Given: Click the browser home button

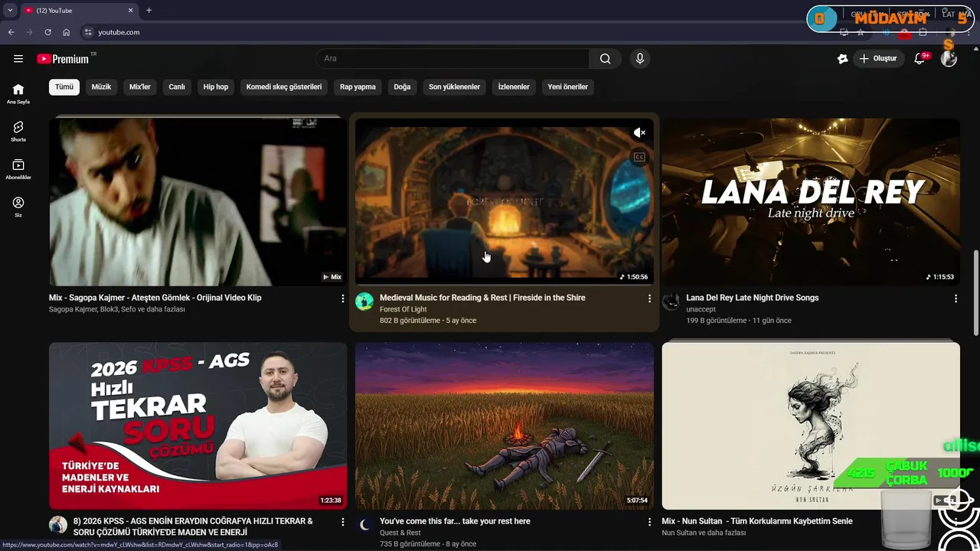Looking at the screenshot, I should (66, 32).
